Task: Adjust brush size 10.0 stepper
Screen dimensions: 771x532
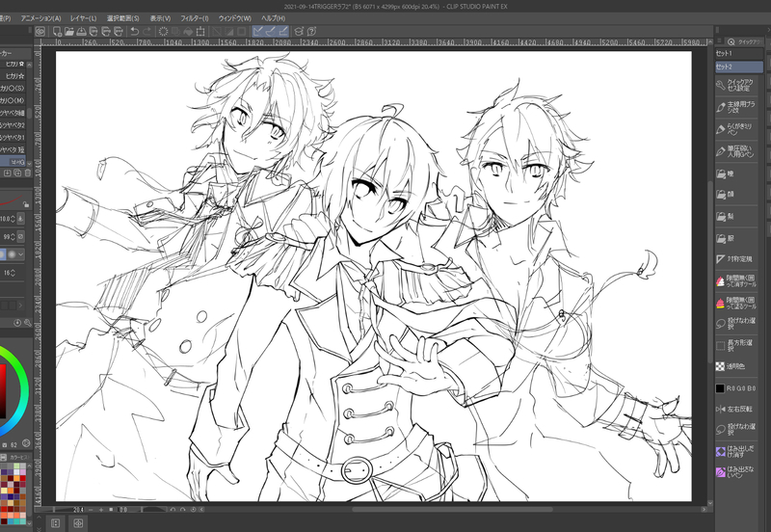Action: click(x=13, y=219)
